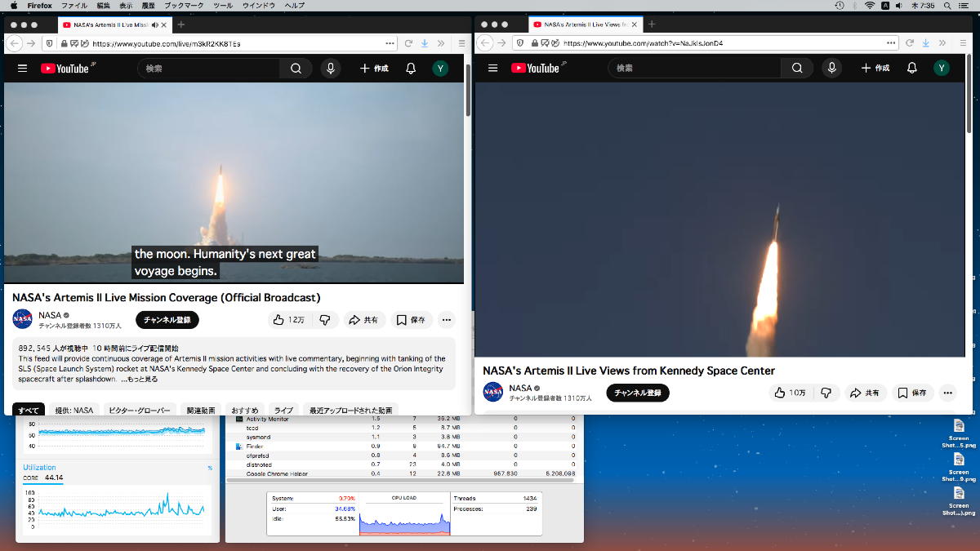Image resolution: width=980 pixels, height=551 pixels.
Task: Like the Live Mission Coverage video (12万)
Action: click(x=289, y=320)
